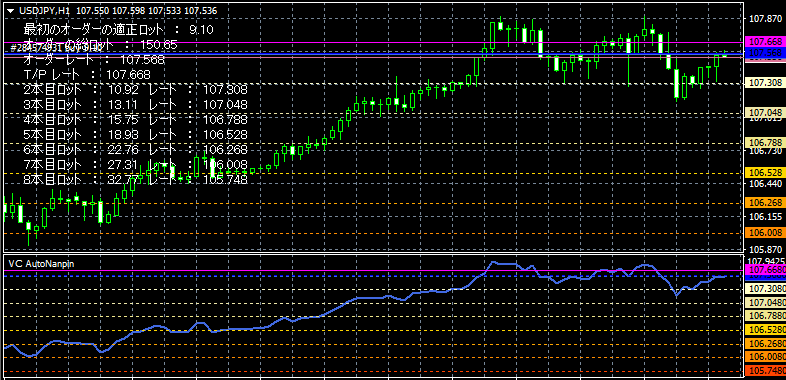Select the red 105.7480 label in indicator window
This screenshot has height=380, width=786.
(x=766, y=370)
